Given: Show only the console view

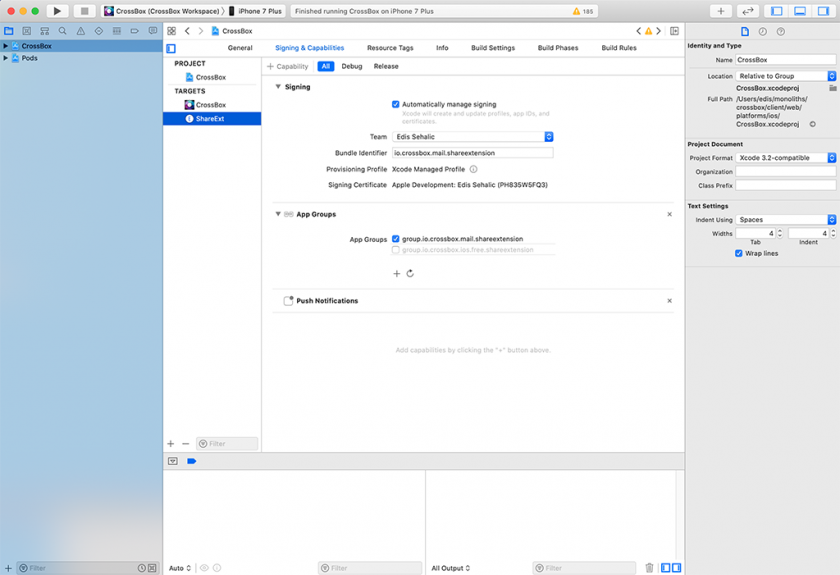Looking at the screenshot, I should (x=677, y=567).
